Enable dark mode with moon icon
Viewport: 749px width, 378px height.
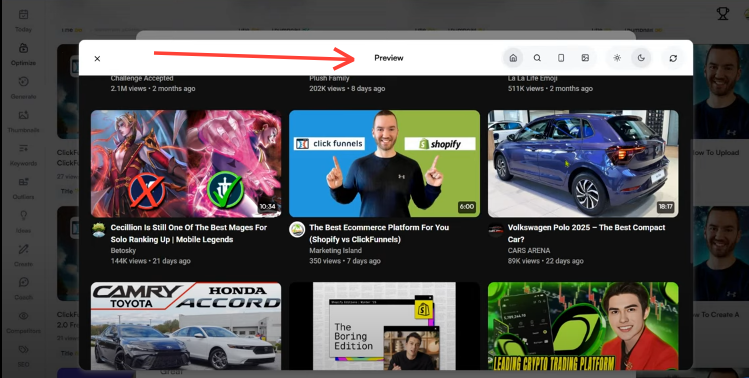tap(641, 58)
